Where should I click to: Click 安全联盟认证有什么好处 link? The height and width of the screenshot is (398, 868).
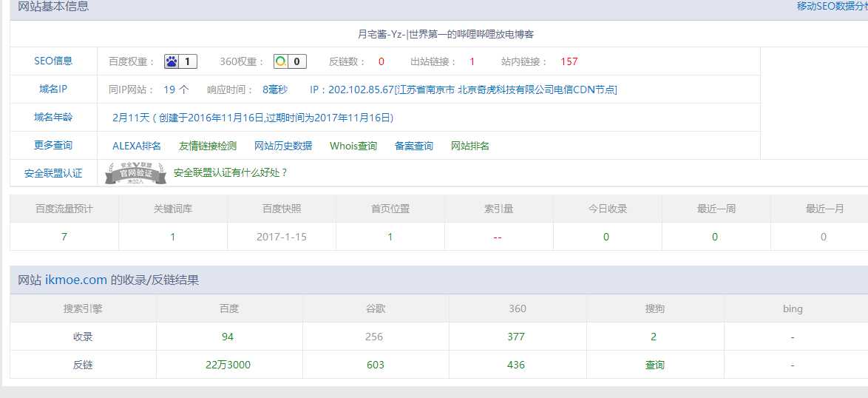pos(231,172)
